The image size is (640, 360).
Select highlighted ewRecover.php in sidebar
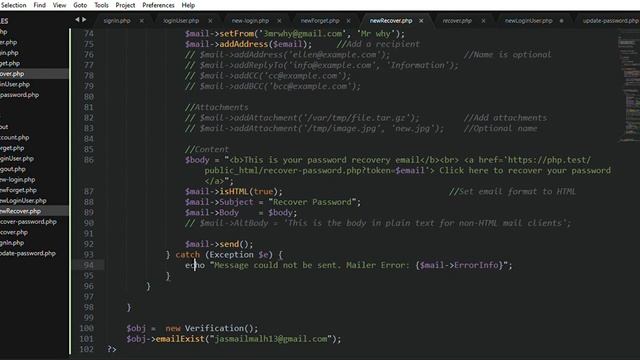tap(20, 211)
